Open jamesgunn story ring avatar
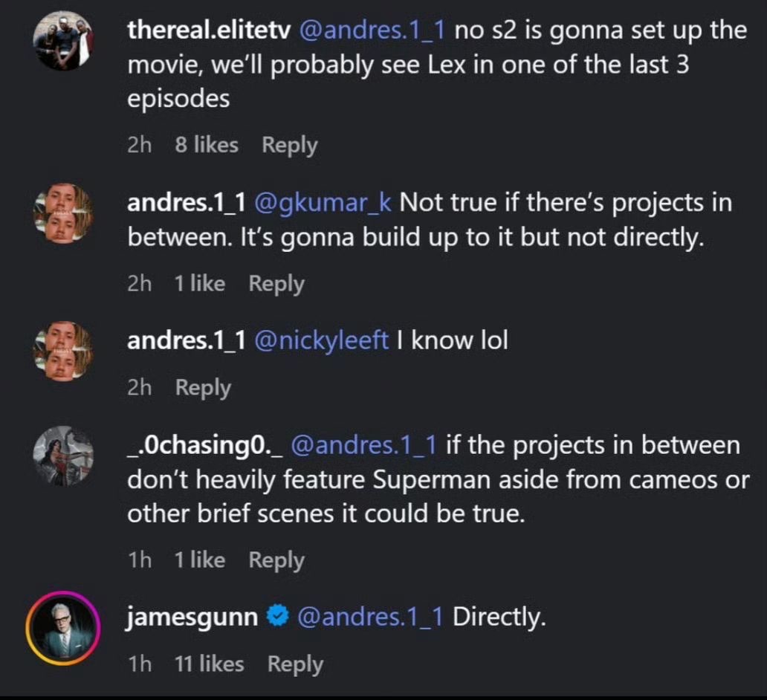The width and height of the screenshot is (767, 700). 63,629
